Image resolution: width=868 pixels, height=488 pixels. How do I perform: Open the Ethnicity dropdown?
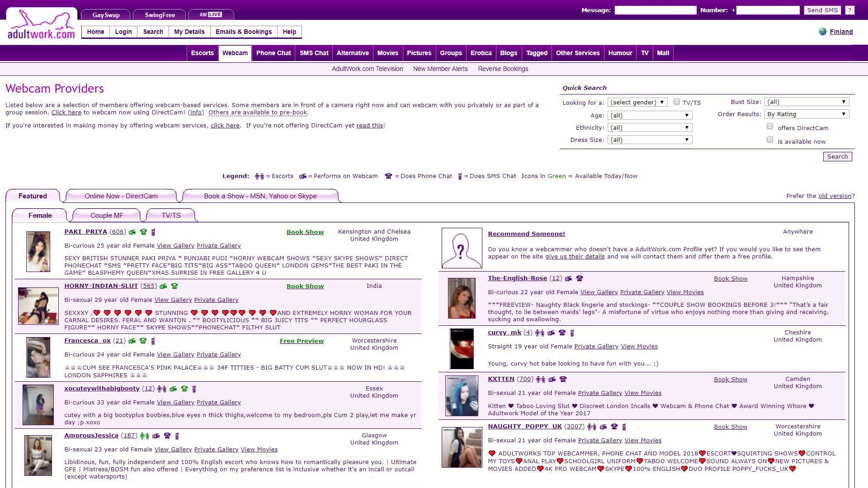pos(649,128)
